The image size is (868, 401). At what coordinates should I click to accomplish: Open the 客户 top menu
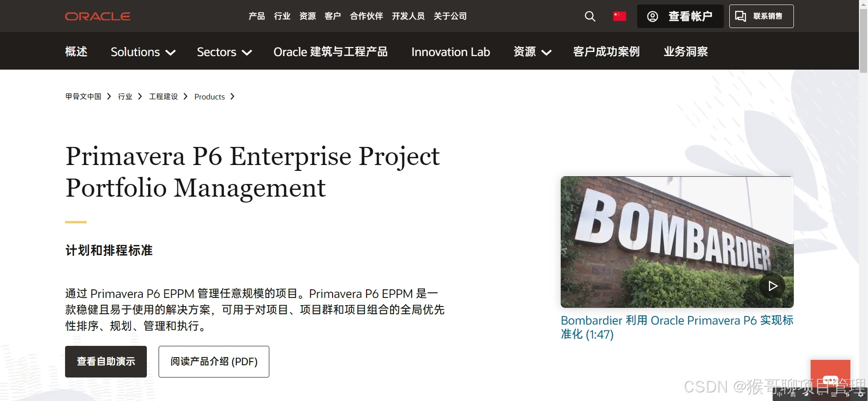pos(333,16)
